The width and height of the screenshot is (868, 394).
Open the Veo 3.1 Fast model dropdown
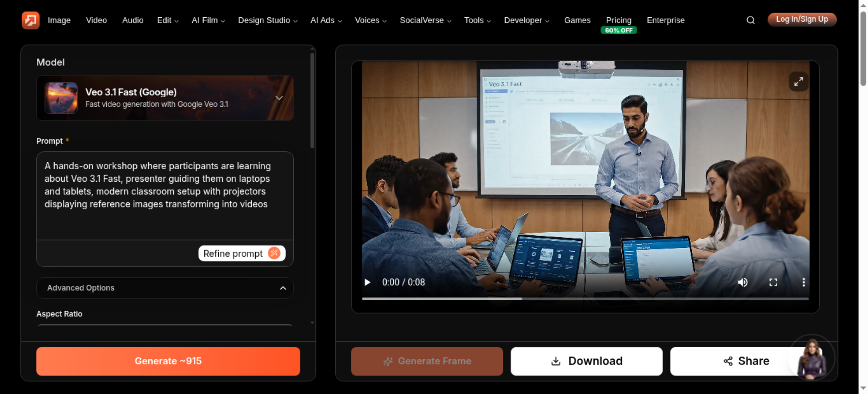165,98
